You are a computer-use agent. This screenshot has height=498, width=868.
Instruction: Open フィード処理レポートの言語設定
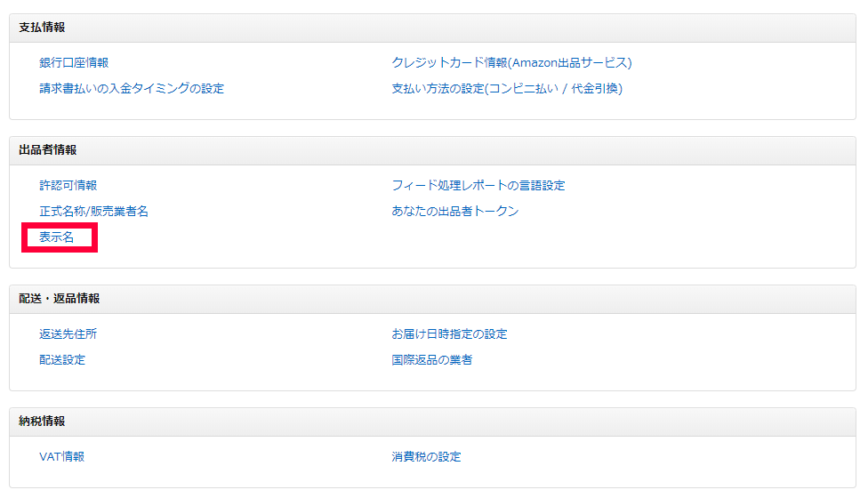click(478, 185)
